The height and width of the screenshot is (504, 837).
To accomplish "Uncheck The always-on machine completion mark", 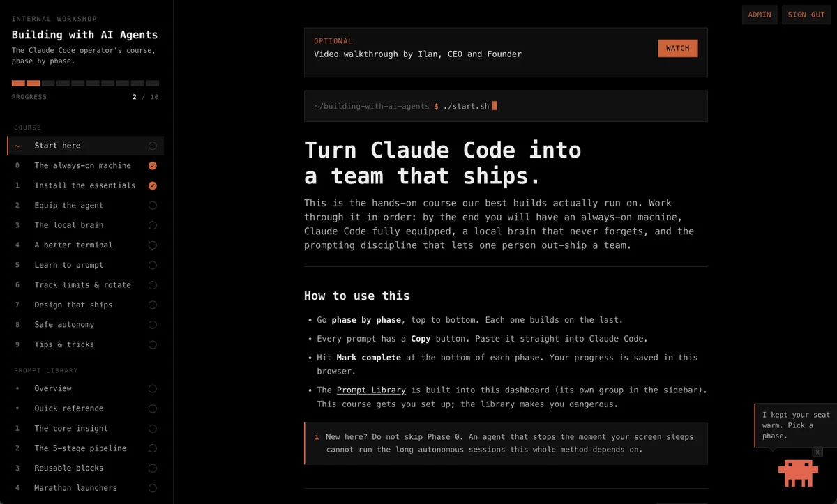I will [x=153, y=166].
